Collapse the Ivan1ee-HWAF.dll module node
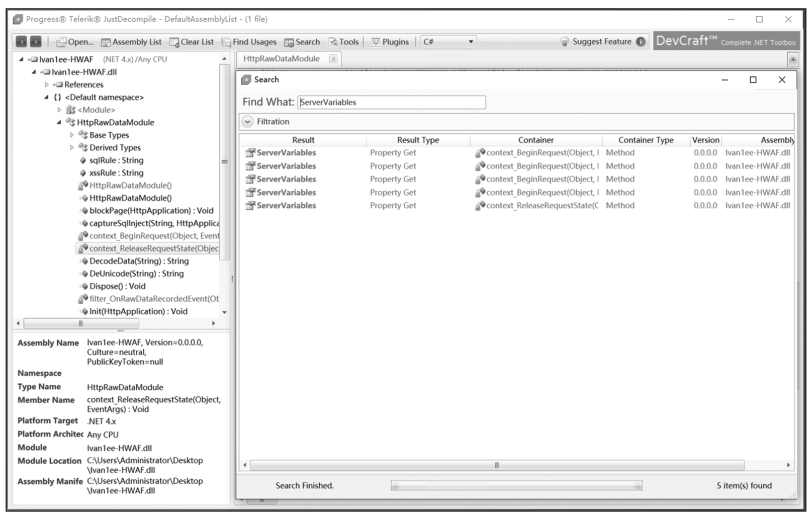Viewport: 812px width, 517px height. 34,72
